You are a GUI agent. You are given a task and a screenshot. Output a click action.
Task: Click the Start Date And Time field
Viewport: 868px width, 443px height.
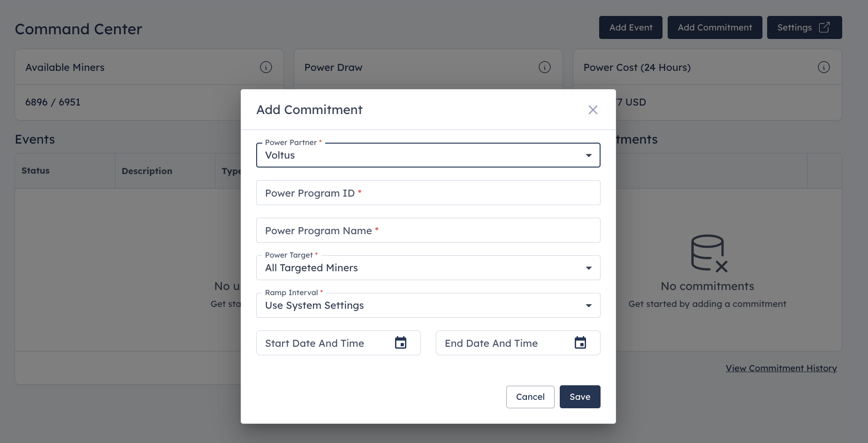coord(338,343)
